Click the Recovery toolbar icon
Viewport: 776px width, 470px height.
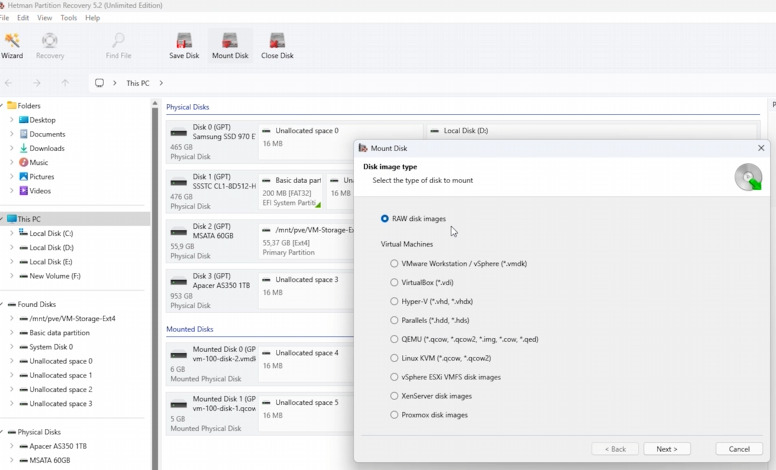[x=50, y=46]
